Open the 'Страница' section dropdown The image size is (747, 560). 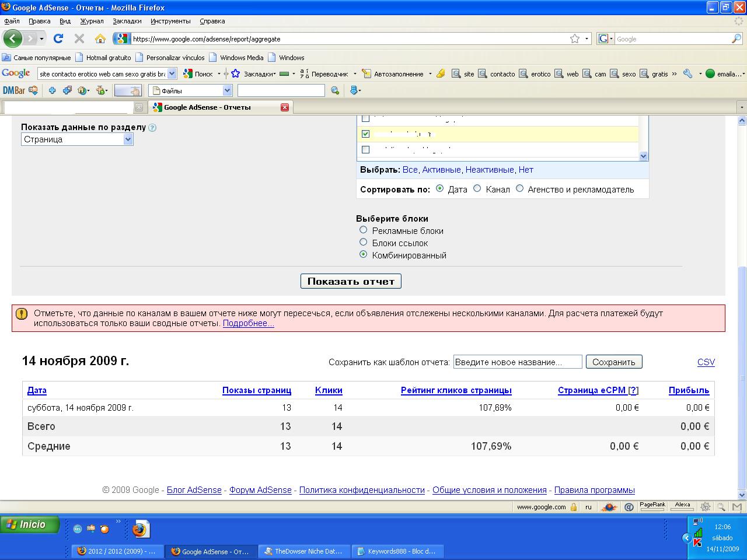[x=128, y=139]
